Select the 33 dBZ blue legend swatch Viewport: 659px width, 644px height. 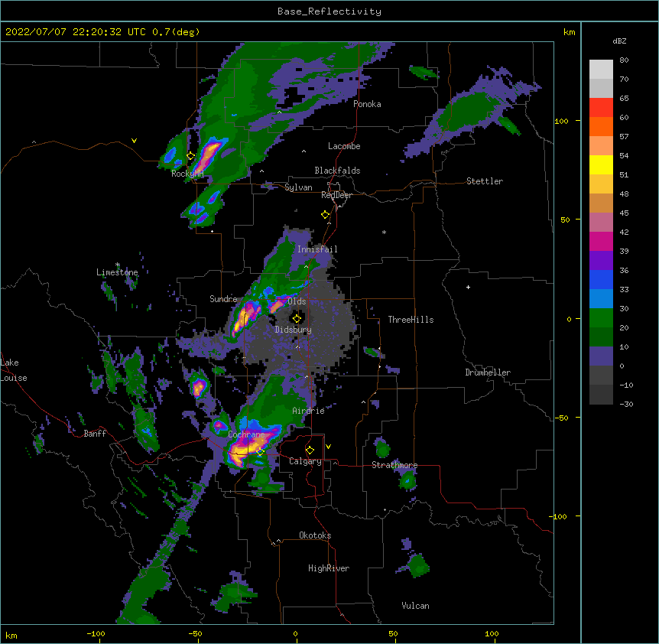pos(601,279)
